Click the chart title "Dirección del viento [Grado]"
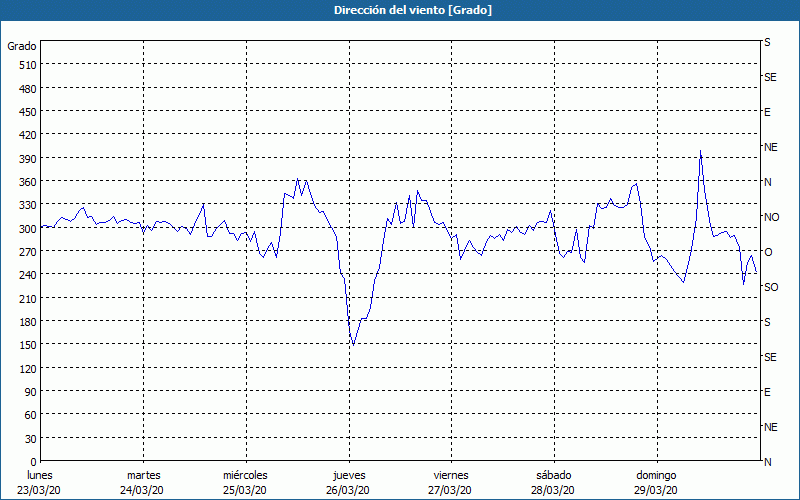Viewport: 800px width, 500px height. coord(413,10)
